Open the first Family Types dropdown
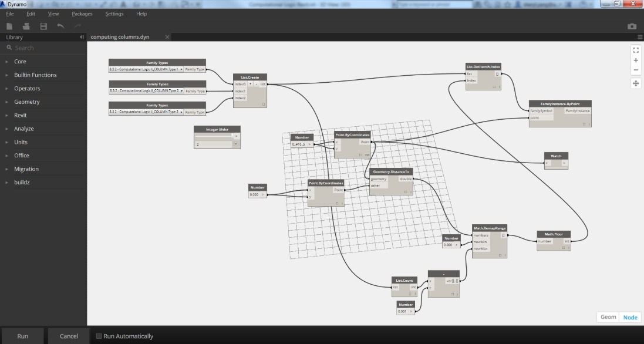This screenshot has height=344, width=644. coord(146,69)
